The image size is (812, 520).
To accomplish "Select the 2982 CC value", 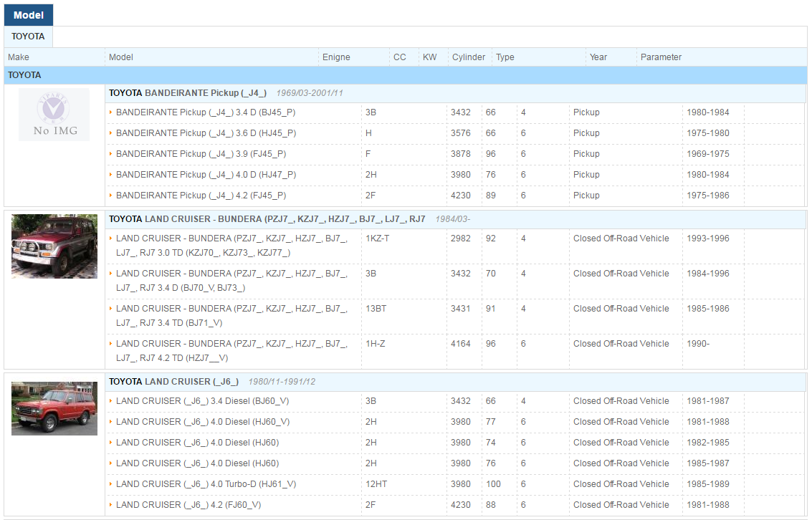I will pyautogui.click(x=460, y=239).
